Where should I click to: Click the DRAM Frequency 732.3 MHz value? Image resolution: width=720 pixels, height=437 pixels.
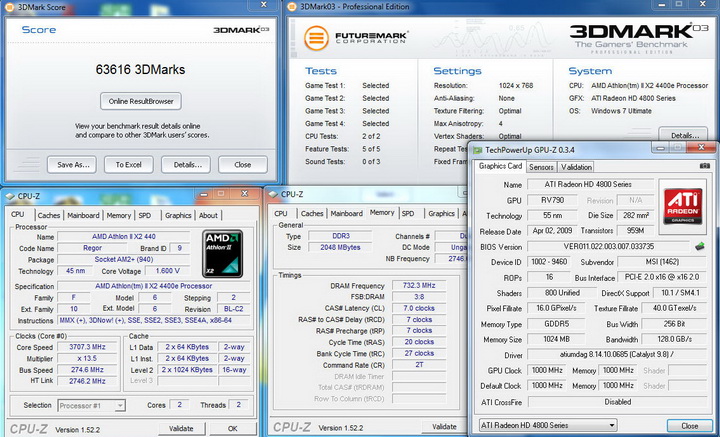pos(418,286)
